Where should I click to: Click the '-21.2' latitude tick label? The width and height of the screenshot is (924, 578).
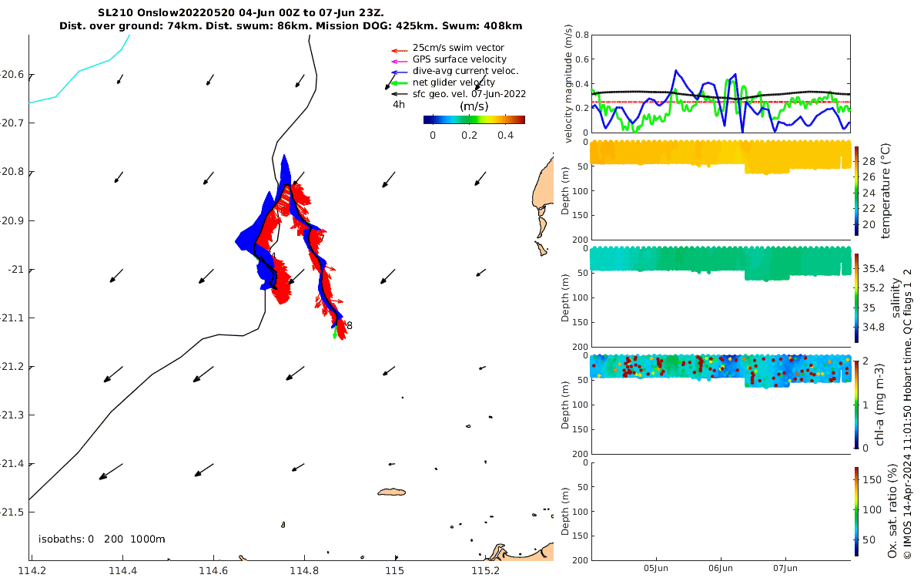click(12, 366)
